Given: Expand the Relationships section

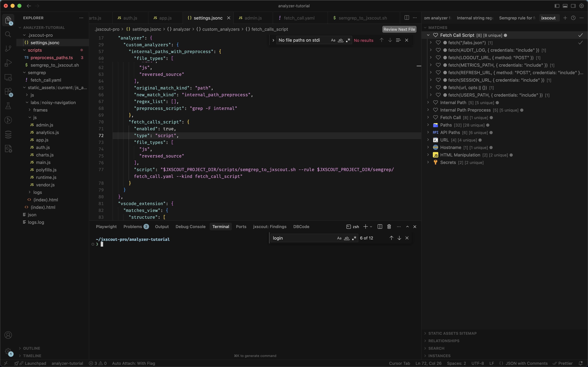Looking at the screenshot, I should 444,341.
